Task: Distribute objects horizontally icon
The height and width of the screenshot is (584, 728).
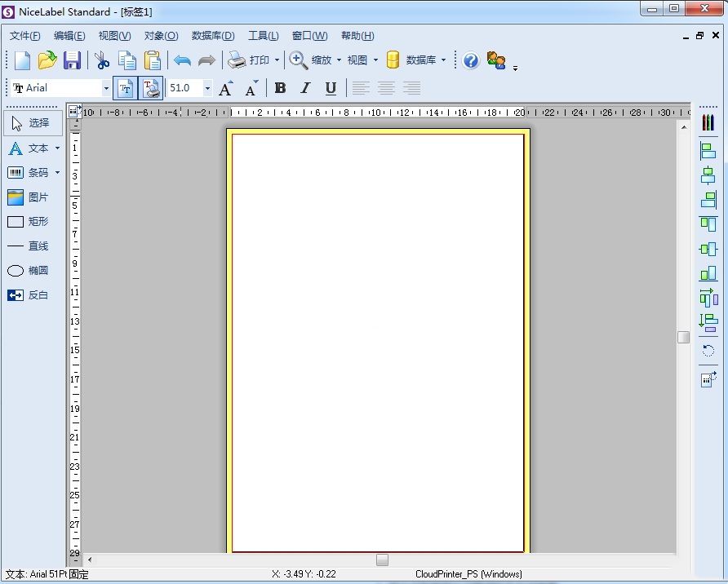Action: tap(708, 298)
